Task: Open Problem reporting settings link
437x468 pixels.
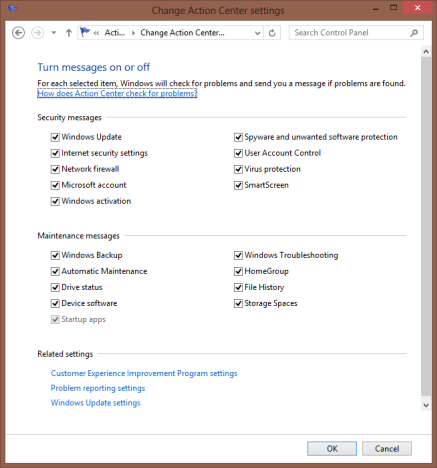Action: (x=98, y=388)
